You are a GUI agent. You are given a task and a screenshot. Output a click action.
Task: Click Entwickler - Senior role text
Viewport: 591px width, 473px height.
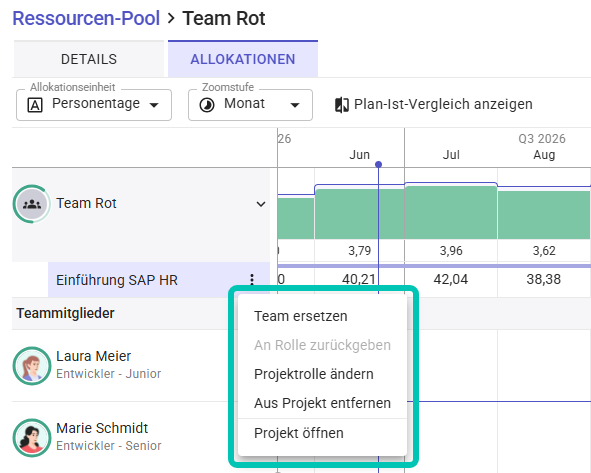(x=109, y=445)
